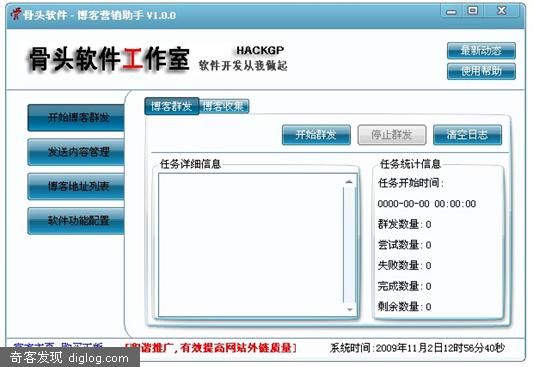Click the disabled 停止群发 button
The image size is (533, 367).
pyautogui.click(x=392, y=135)
